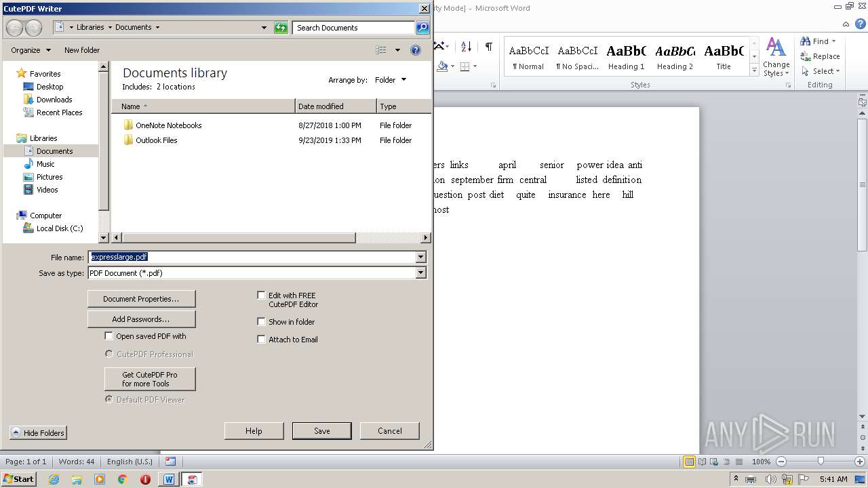
Task: Open Internet Explorer from taskbar
Action: click(54, 479)
